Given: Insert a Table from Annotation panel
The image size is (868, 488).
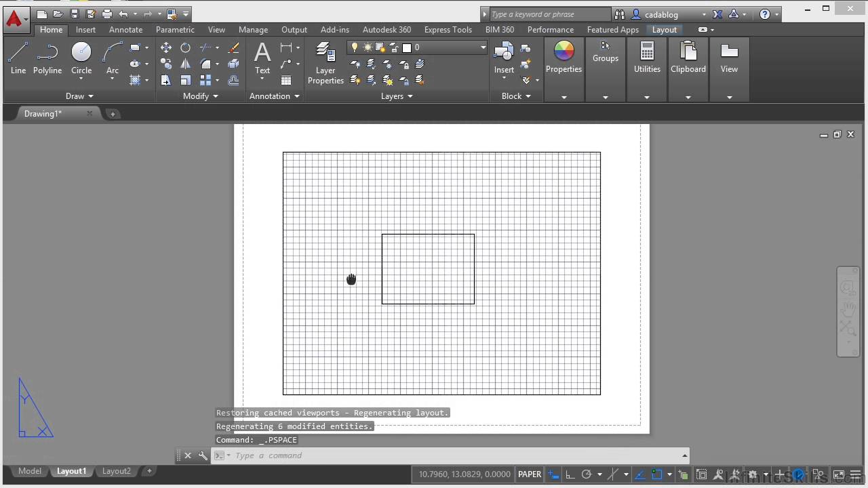Looking at the screenshot, I should 286,81.
